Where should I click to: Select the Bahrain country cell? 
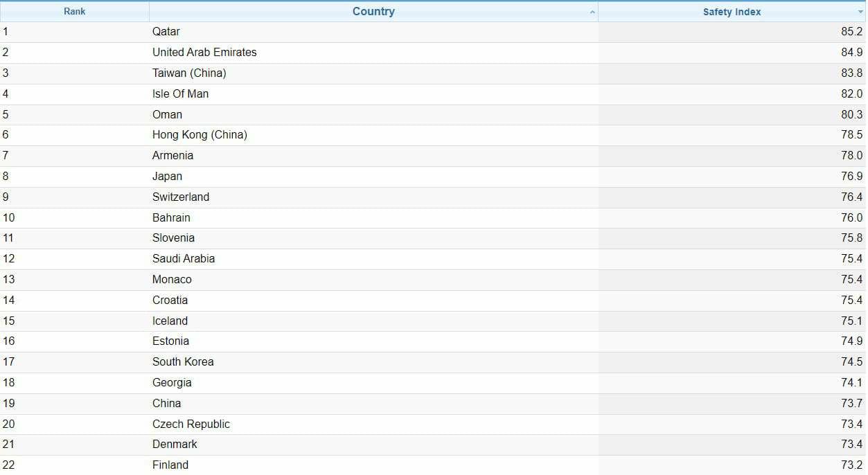[x=373, y=218]
